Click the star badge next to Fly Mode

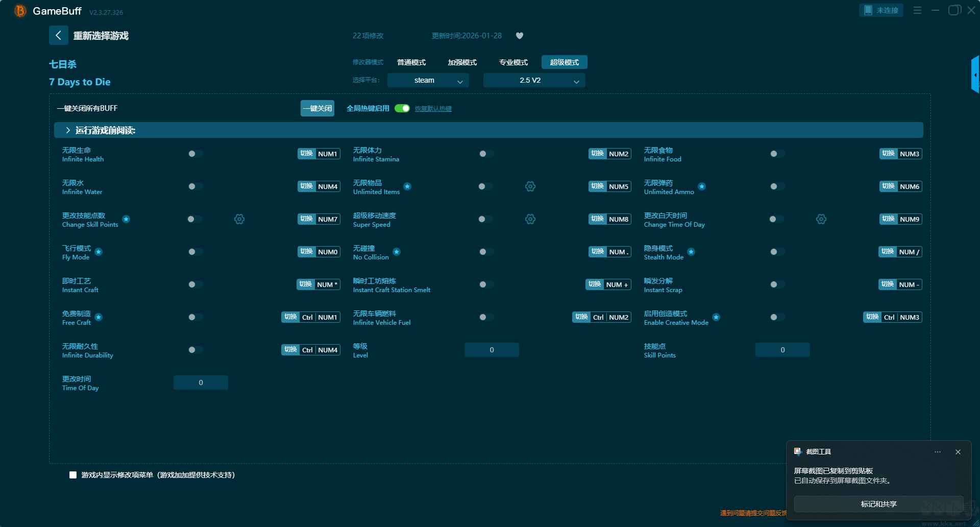pos(99,252)
